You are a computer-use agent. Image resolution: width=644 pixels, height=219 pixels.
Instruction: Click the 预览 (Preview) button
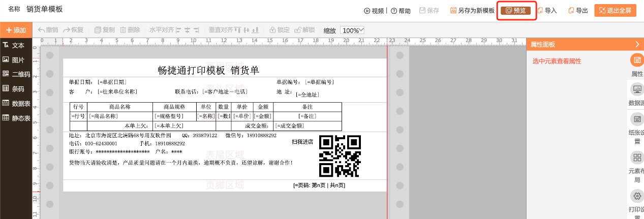(516, 11)
